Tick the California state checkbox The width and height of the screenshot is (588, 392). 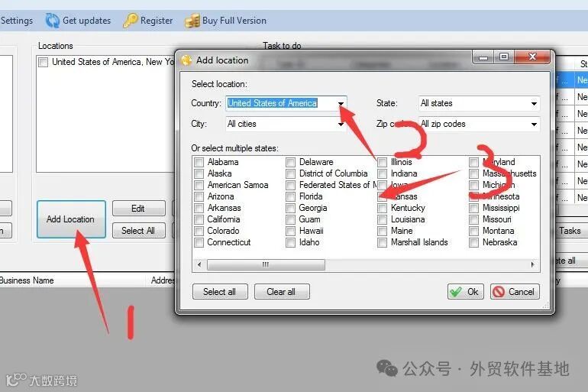199,219
